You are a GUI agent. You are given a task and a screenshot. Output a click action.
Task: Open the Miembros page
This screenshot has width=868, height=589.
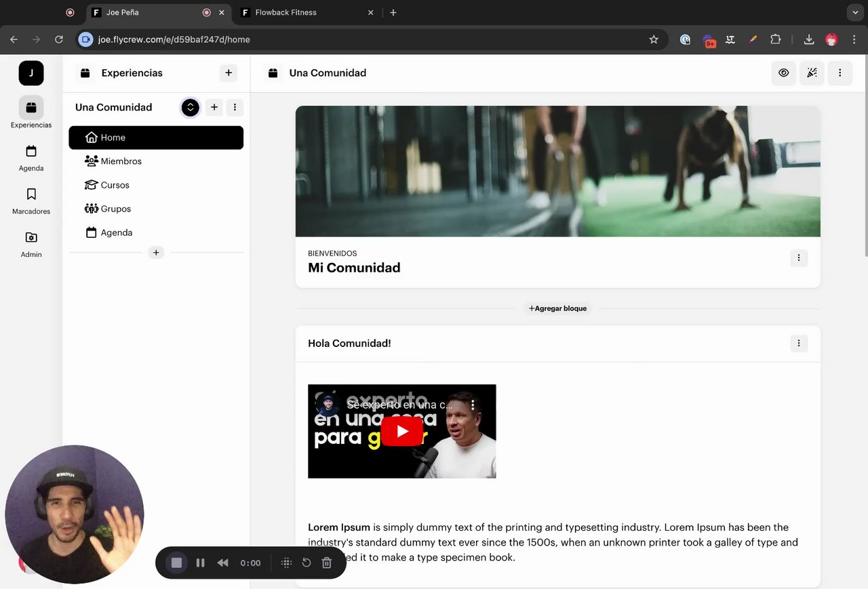156,161
